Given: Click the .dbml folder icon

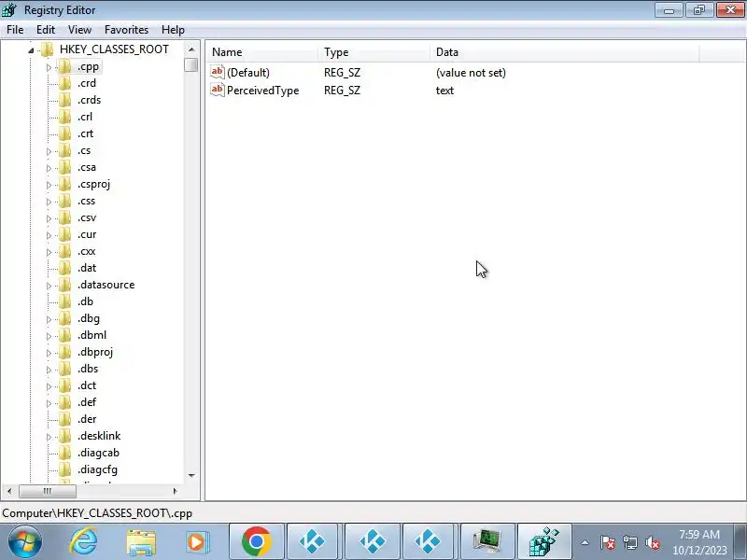Looking at the screenshot, I should click(64, 335).
